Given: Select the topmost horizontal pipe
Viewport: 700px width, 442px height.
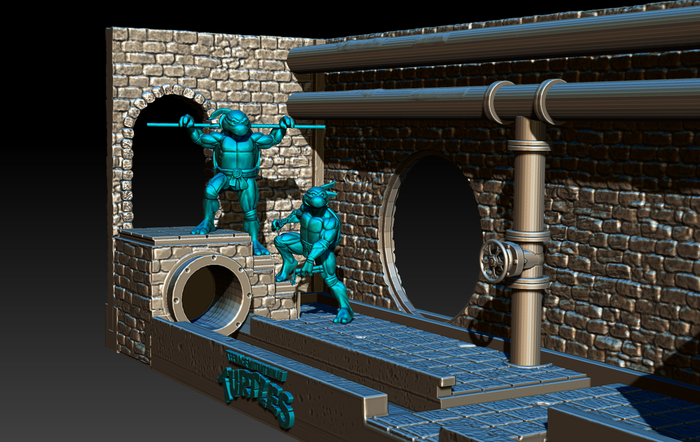Looking at the screenshot, I should [x=493, y=39].
